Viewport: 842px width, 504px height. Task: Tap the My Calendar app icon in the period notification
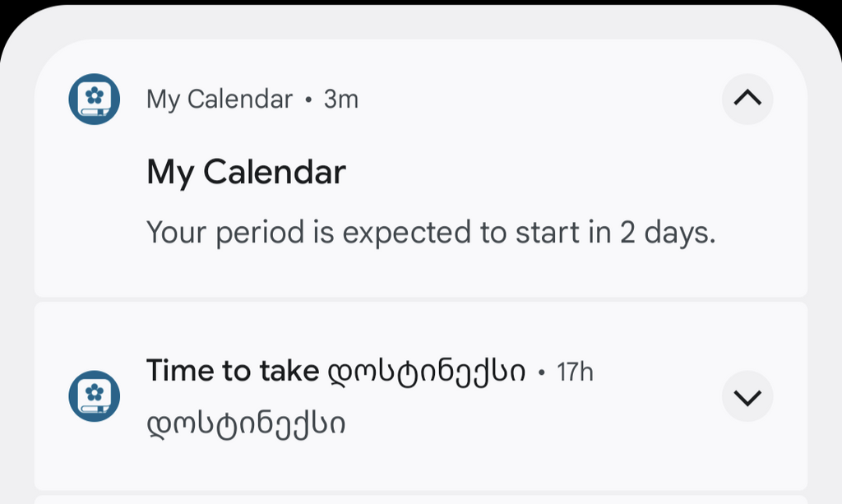[x=94, y=99]
